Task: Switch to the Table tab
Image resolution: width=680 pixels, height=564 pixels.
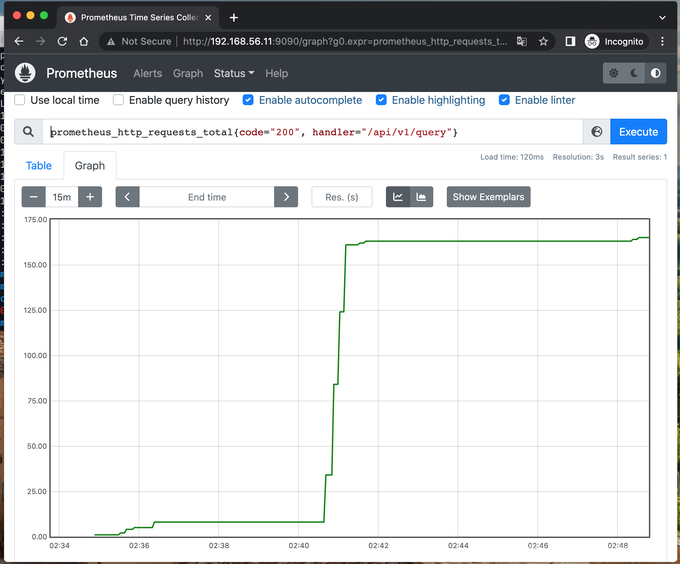Action: pyautogui.click(x=39, y=166)
